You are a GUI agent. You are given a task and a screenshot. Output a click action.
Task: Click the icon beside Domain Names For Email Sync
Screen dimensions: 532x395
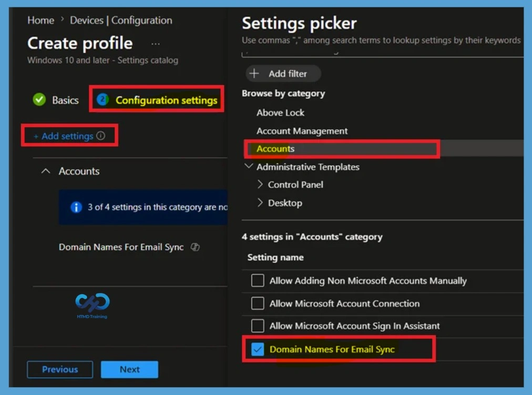click(x=195, y=247)
